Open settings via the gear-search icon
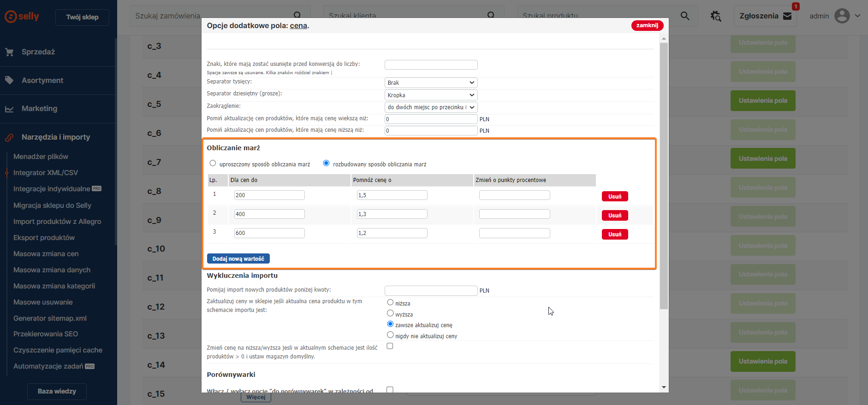The width and height of the screenshot is (868, 405). 715,16
